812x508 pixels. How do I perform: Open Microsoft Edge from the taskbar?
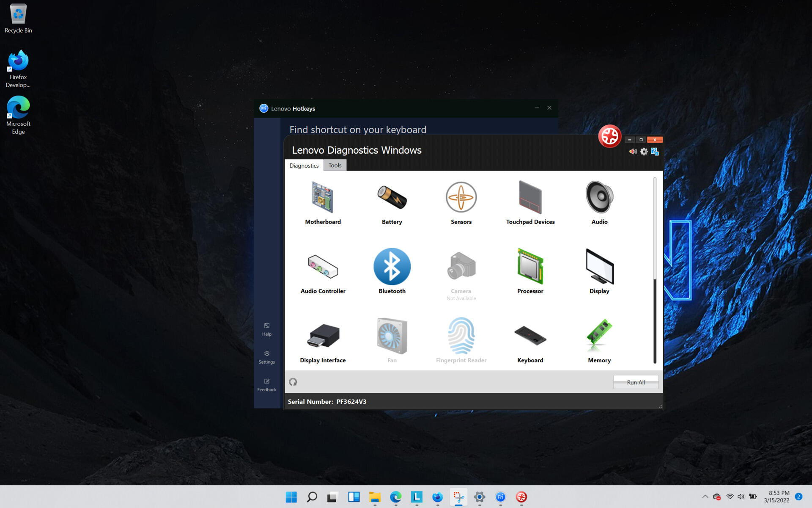[x=396, y=497]
